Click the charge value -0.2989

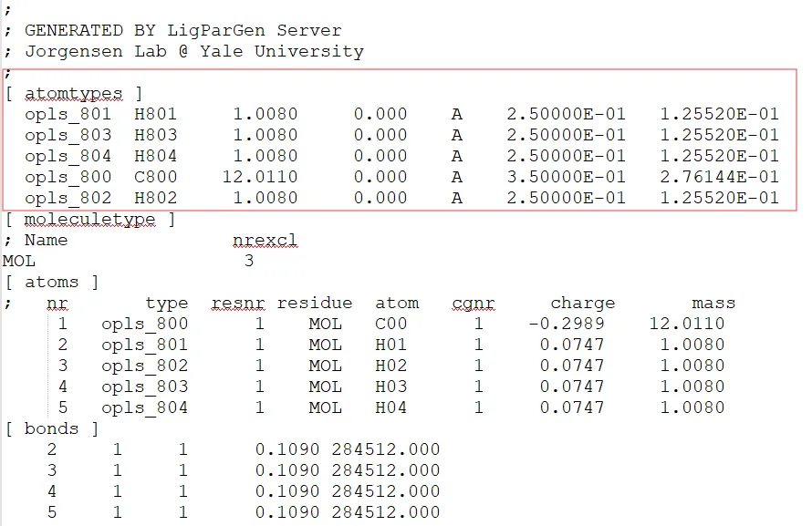[566, 325]
